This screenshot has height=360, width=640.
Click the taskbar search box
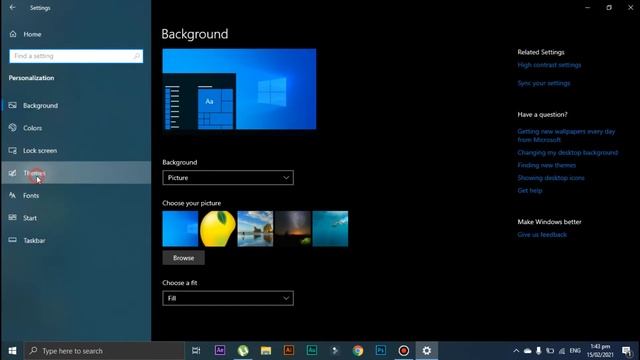point(104,351)
